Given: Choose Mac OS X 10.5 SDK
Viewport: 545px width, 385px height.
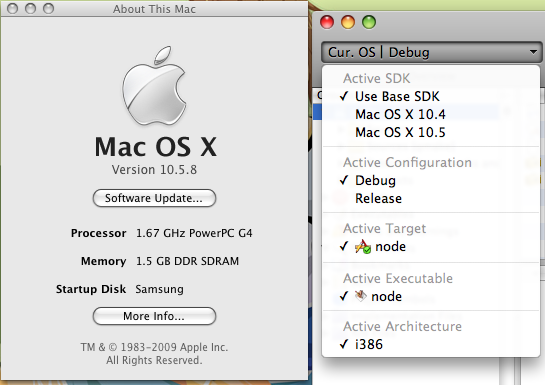Looking at the screenshot, I should pos(431,132).
